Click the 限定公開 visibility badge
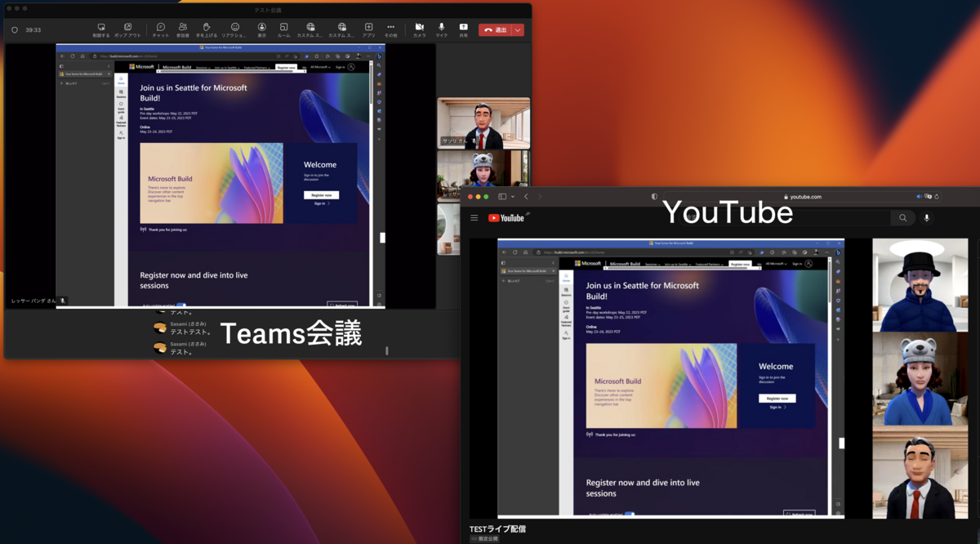The width and height of the screenshot is (980, 544). (485, 539)
